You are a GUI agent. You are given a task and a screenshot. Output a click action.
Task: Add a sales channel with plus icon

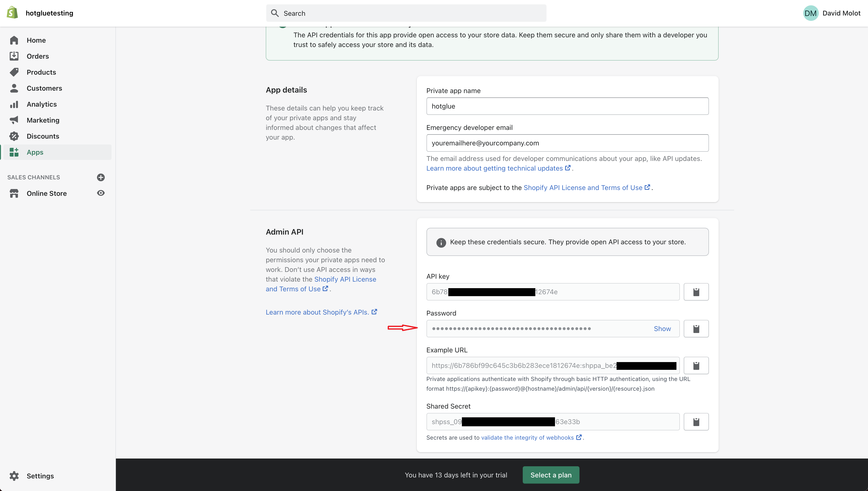[x=101, y=177]
